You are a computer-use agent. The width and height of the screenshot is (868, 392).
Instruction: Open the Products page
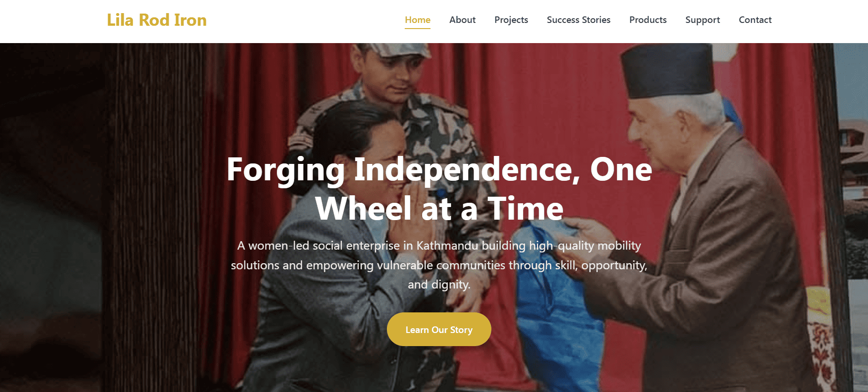[648, 20]
